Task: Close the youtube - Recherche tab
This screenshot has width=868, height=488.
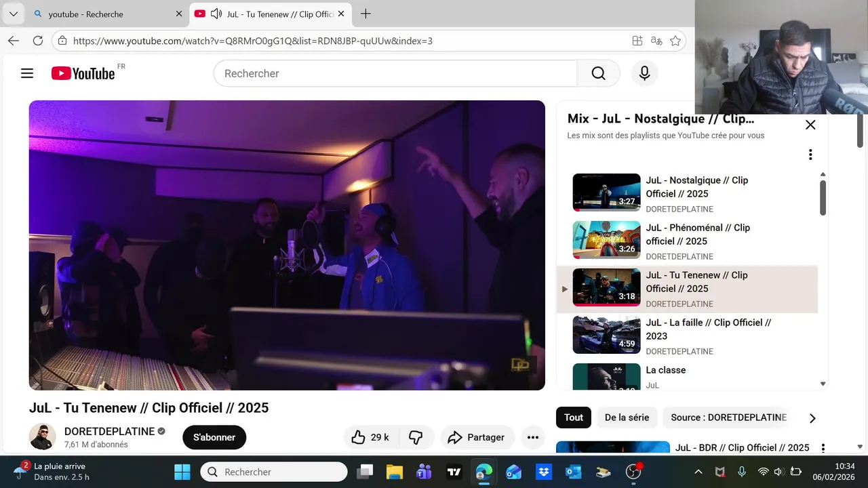Action: pyautogui.click(x=179, y=14)
